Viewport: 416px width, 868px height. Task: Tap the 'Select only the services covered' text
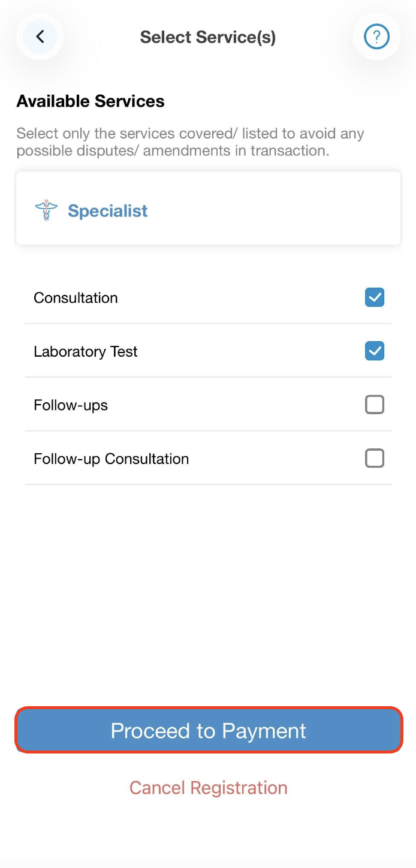tap(190, 133)
